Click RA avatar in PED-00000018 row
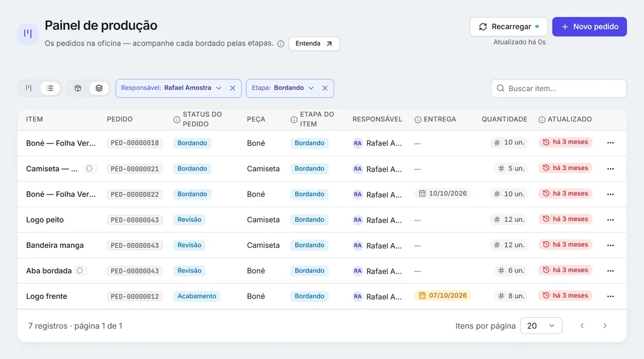644x359 pixels. tap(358, 143)
